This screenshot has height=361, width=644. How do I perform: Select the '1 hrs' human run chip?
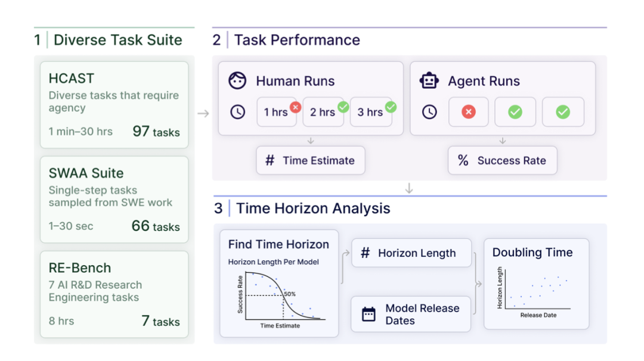click(277, 111)
